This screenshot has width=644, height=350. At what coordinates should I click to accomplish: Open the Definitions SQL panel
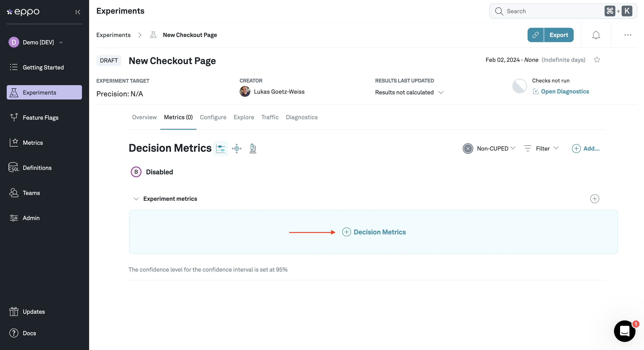click(x=14, y=167)
